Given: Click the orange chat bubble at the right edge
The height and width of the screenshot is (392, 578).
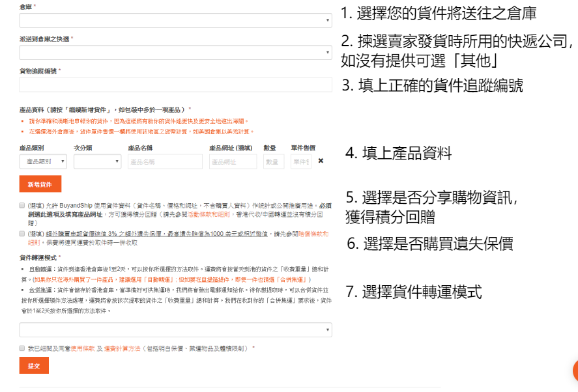Looking at the screenshot, I should tap(575, 371).
